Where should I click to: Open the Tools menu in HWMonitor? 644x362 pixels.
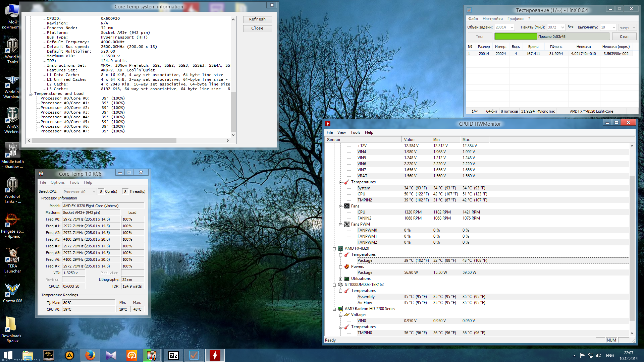355,132
